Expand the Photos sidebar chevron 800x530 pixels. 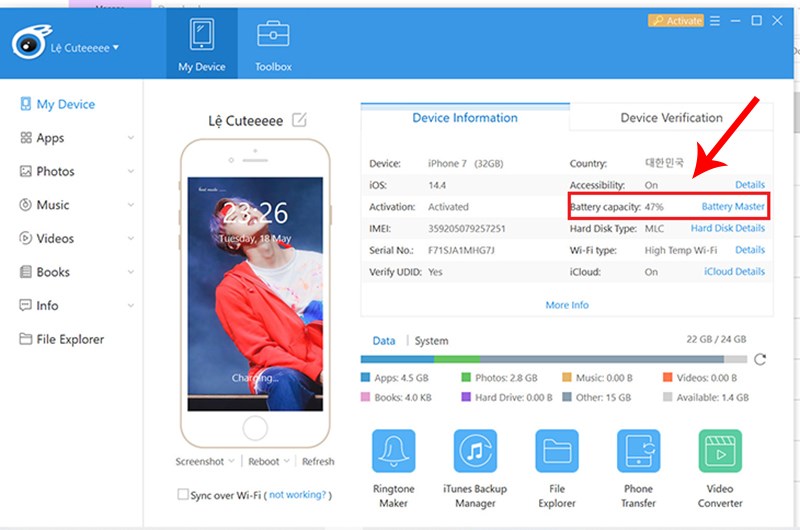[131, 171]
